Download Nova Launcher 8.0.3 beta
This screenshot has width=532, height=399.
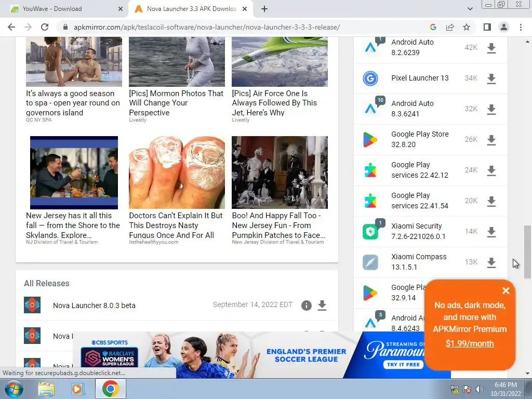(322, 305)
